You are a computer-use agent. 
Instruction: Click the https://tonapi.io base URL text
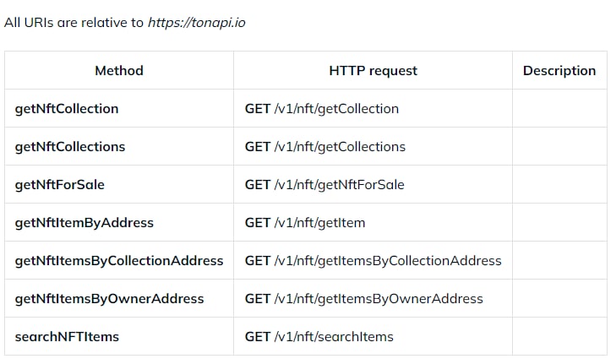[196, 23]
